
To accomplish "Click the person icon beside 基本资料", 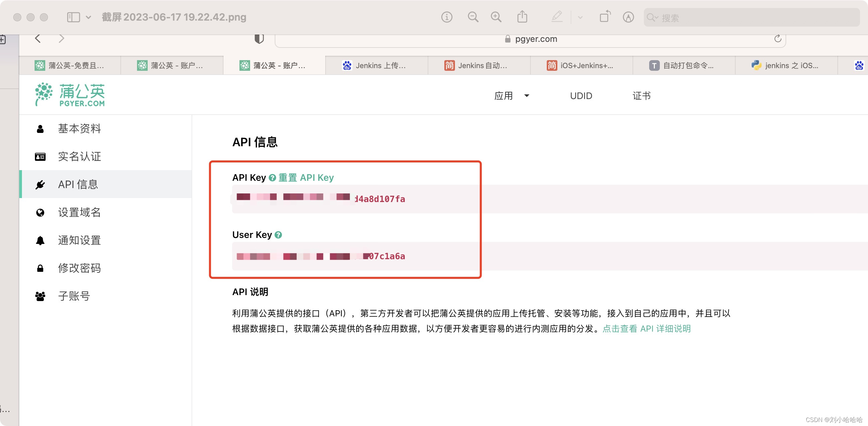I will pyautogui.click(x=40, y=129).
